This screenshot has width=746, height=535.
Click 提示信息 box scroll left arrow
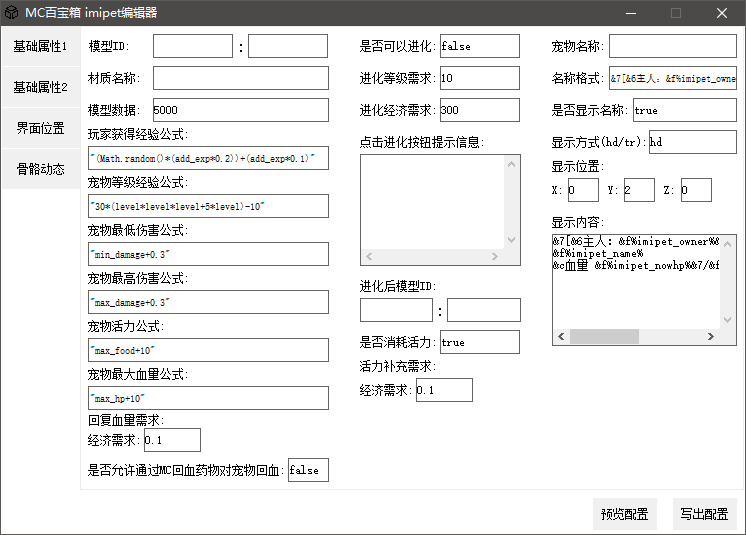(x=369, y=256)
